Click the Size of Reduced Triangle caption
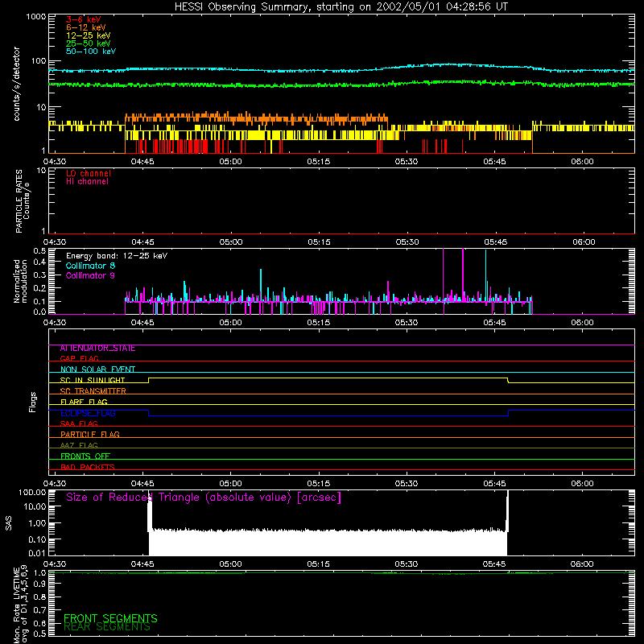 tap(204, 497)
